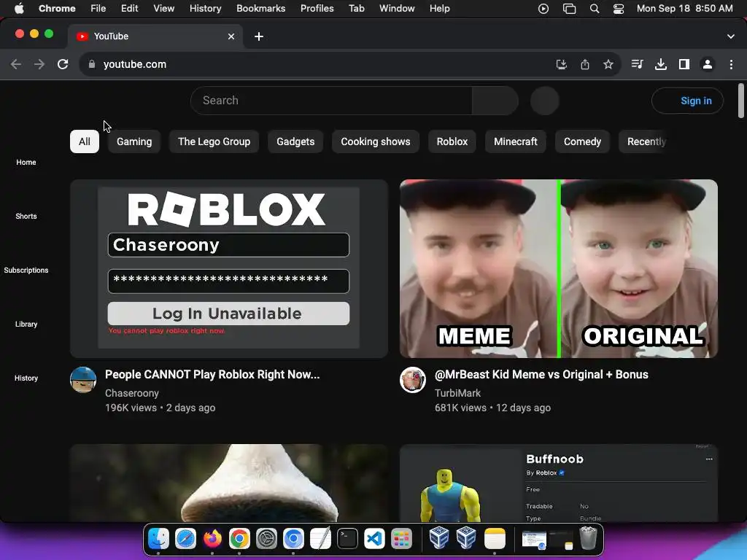Go to Home in YouTube sidebar
Screen dimensions: 747x560
pos(26,163)
